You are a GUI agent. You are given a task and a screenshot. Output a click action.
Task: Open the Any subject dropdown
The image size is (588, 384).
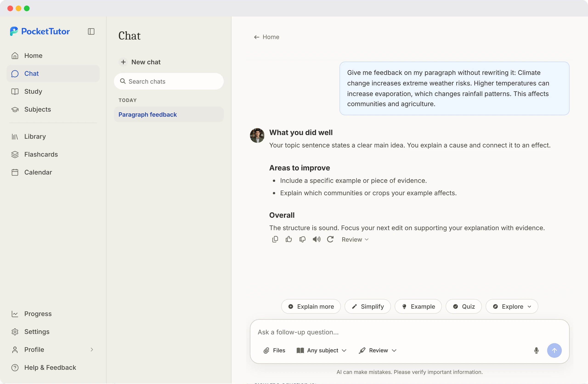pos(321,350)
